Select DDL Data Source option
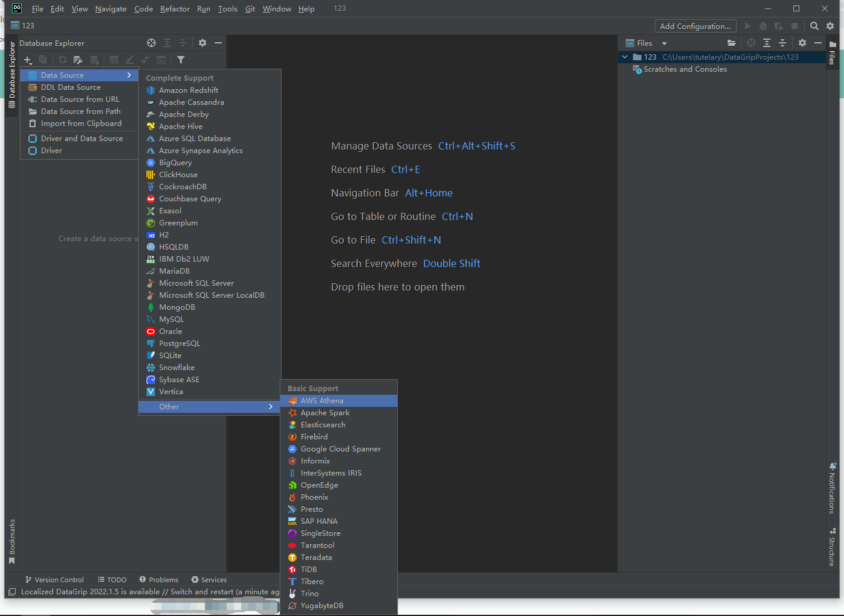This screenshot has width=844, height=616. (x=80, y=87)
